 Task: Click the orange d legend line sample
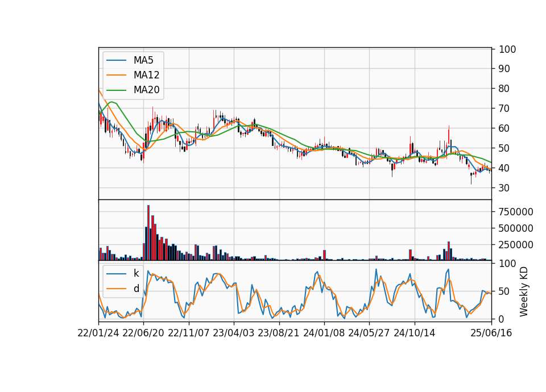(x=116, y=289)
